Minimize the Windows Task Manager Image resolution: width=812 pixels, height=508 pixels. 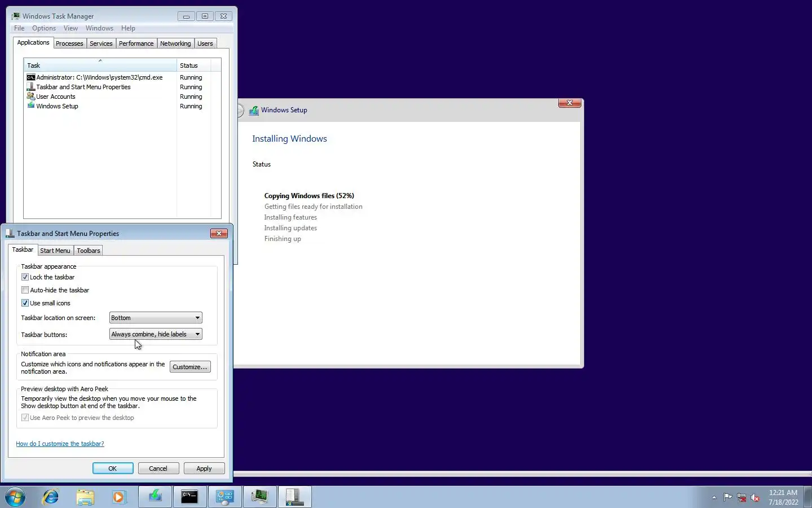click(x=186, y=16)
